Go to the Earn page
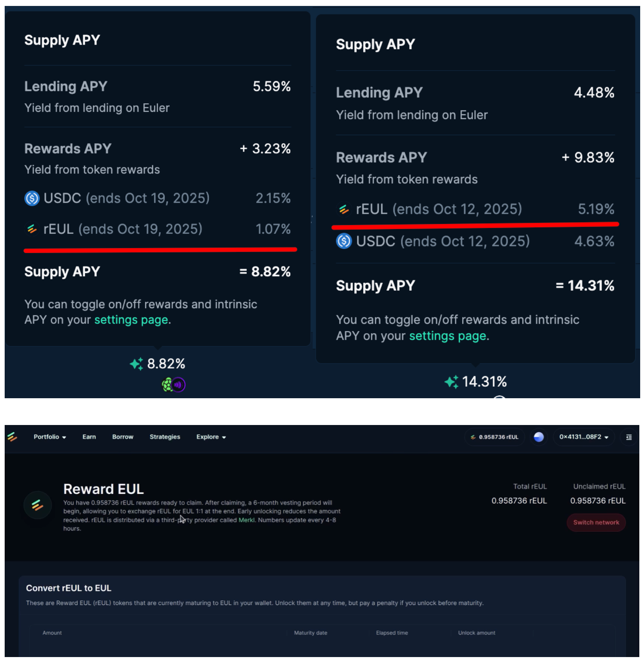The width and height of the screenshot is (644, 663). pos(89,437)
